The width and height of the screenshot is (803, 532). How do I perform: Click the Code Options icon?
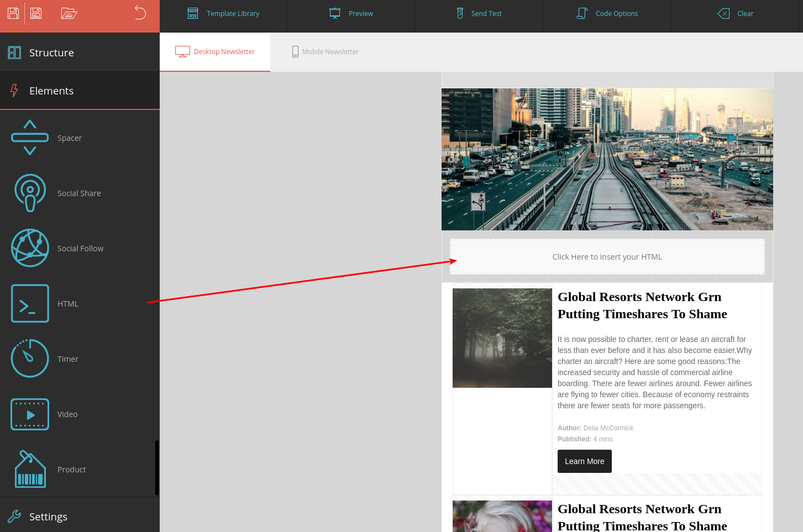(x=582, y=13)
